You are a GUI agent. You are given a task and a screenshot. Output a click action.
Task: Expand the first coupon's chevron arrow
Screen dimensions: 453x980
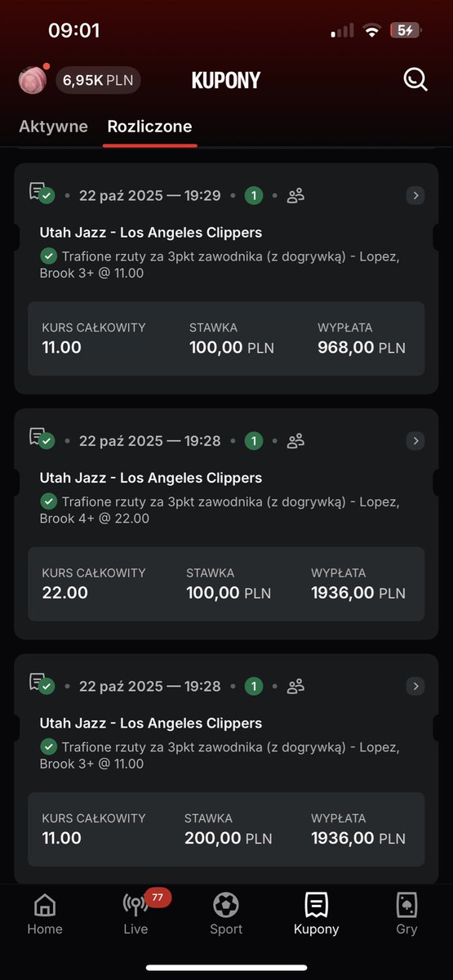coord(415,195)
